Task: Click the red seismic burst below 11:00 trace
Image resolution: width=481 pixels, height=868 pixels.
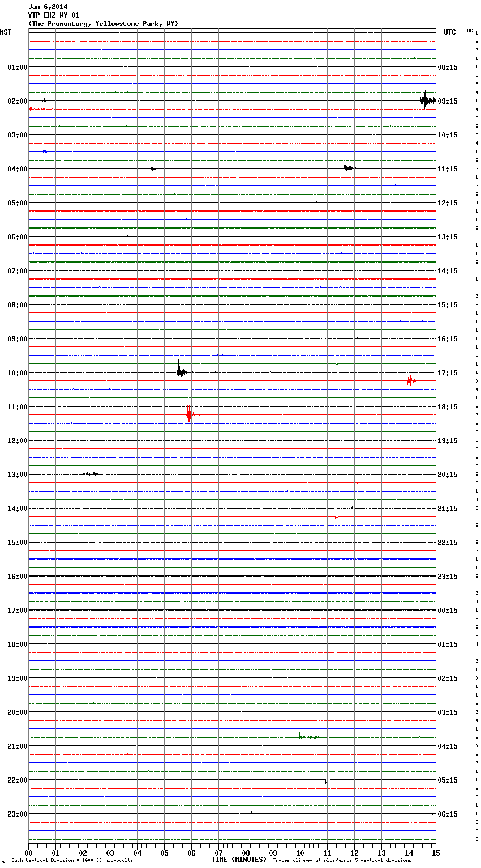Action: pyautogui.click(x=190, y=415)
